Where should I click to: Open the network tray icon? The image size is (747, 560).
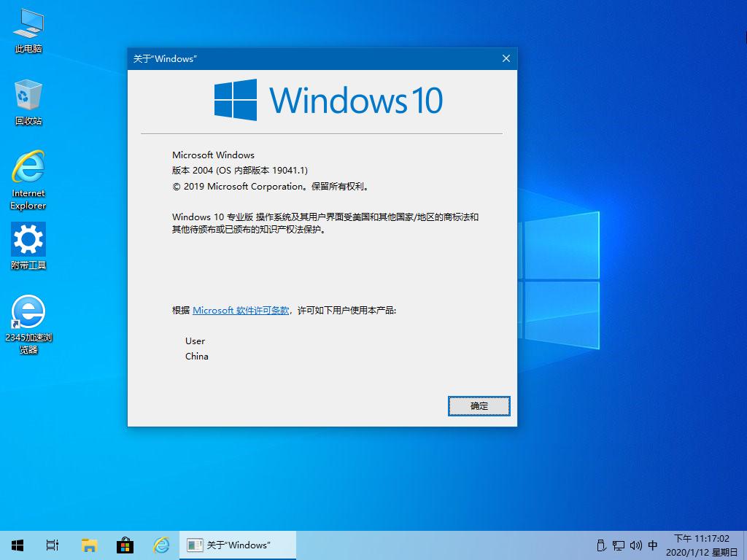pyautogui.click(x=619, y=545)
